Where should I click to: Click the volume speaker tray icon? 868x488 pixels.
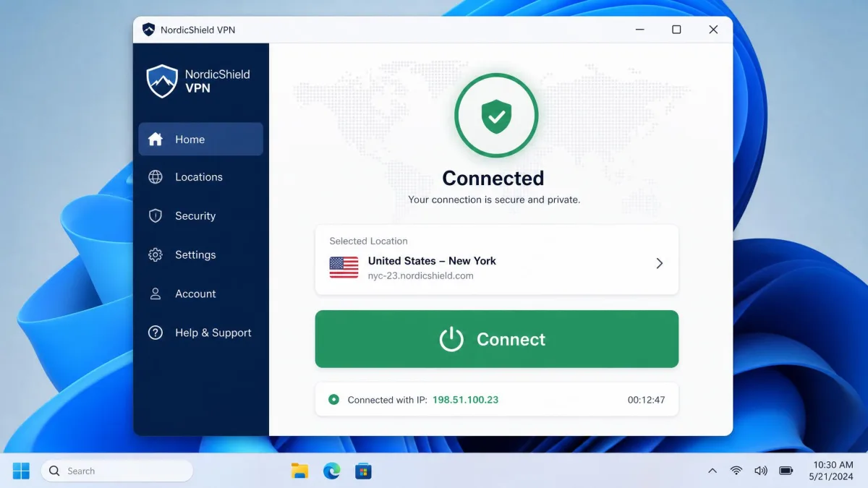click(760, 471)
